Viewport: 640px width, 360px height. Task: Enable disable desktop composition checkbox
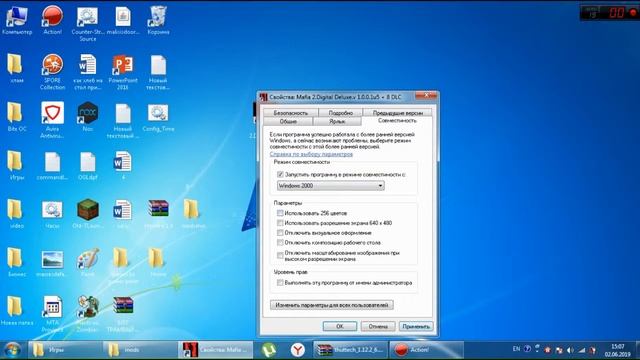(x=280, y=242)
